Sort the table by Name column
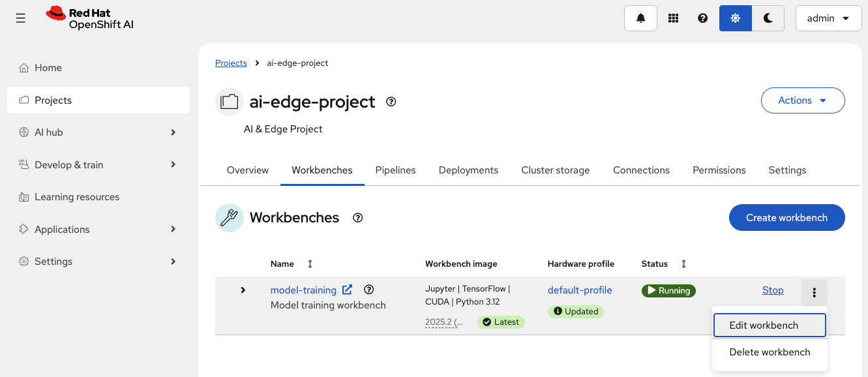 pos(310,264)
